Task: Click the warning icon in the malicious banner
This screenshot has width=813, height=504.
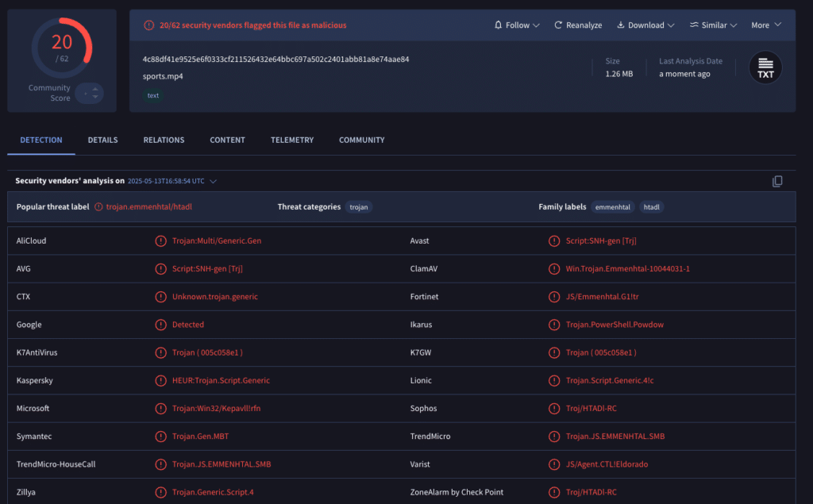Action: (148, 25)
